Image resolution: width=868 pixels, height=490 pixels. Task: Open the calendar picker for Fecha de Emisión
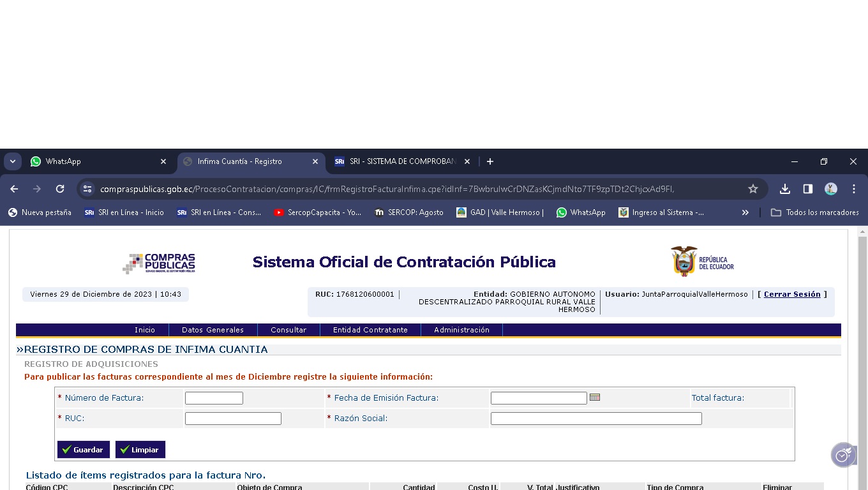tap(595, 397)
